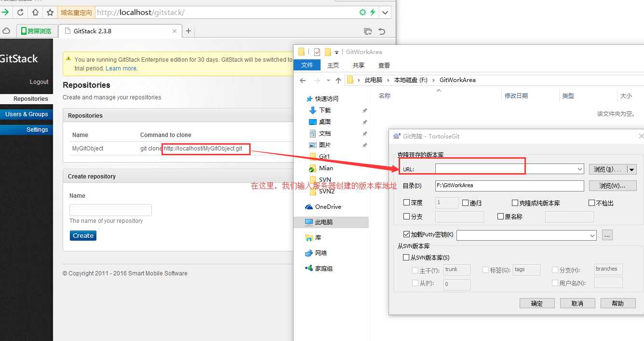Open Settings in GitStack sidebar
Viewport: 644px width, 341px height.
click(27, 130)
